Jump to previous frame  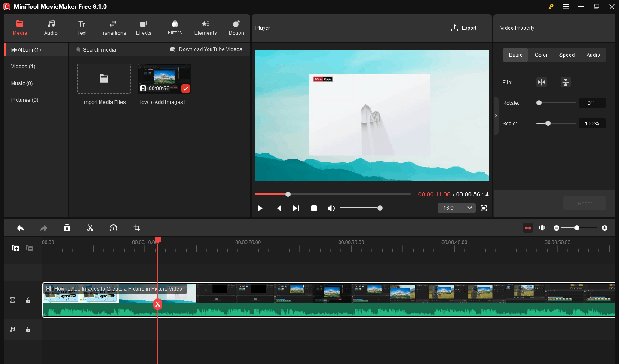(278, 208)
